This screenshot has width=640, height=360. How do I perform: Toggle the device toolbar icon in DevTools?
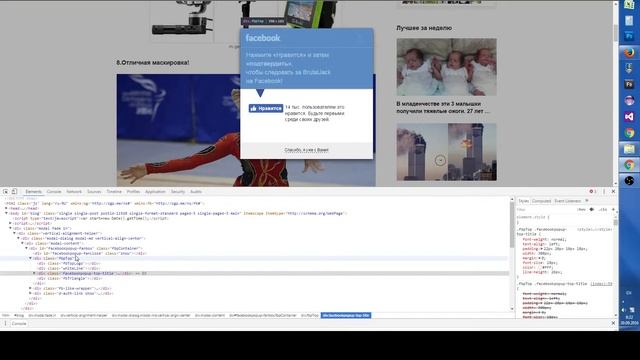click(x=14, y=191)
